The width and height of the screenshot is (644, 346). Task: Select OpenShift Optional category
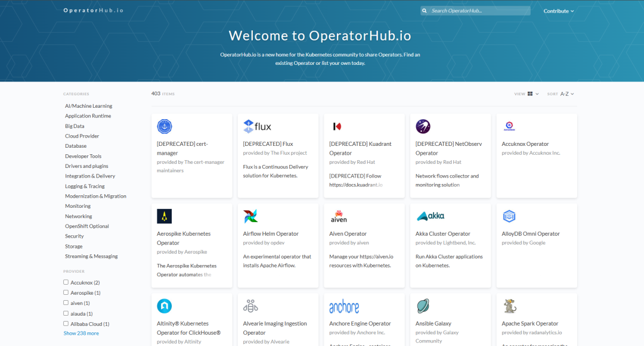click(86, 226)
